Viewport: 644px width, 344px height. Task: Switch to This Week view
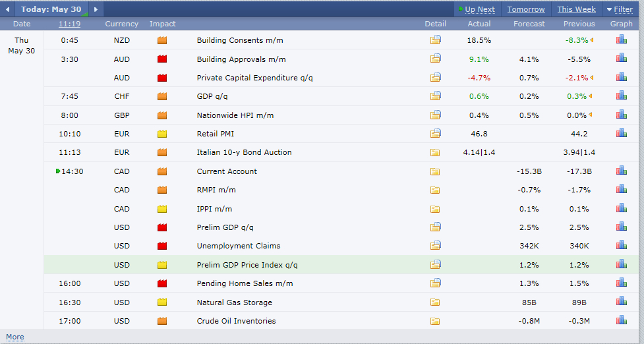[576, 9]
